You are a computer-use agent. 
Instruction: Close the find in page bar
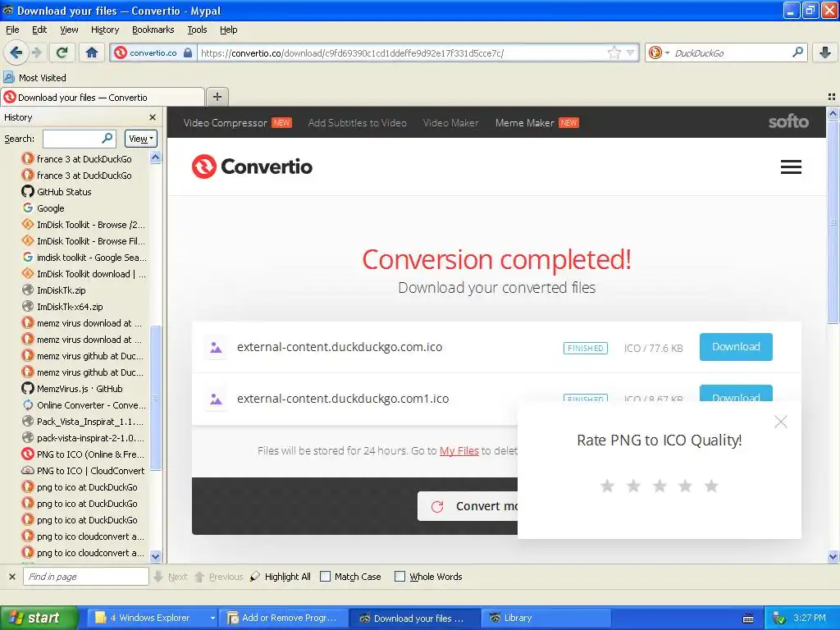click(x=11, y=577)
